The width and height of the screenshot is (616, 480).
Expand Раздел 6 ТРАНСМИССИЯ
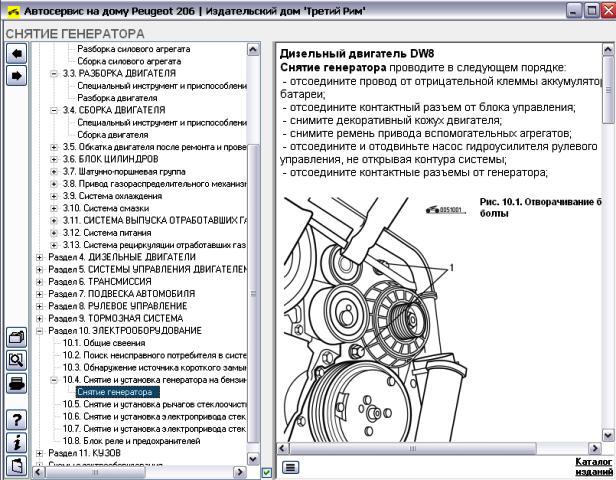click(39, 282)
